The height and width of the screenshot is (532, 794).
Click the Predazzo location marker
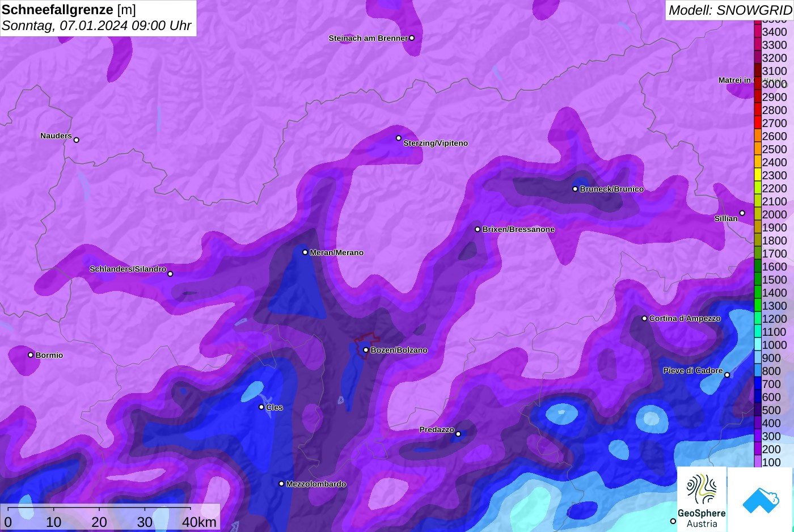(458, 434)
